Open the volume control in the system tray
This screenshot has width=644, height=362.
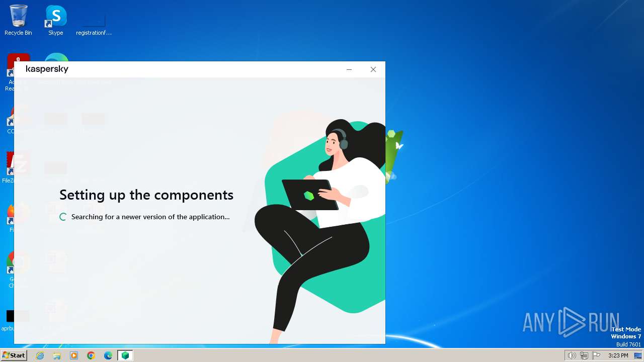tap(572, 355)
